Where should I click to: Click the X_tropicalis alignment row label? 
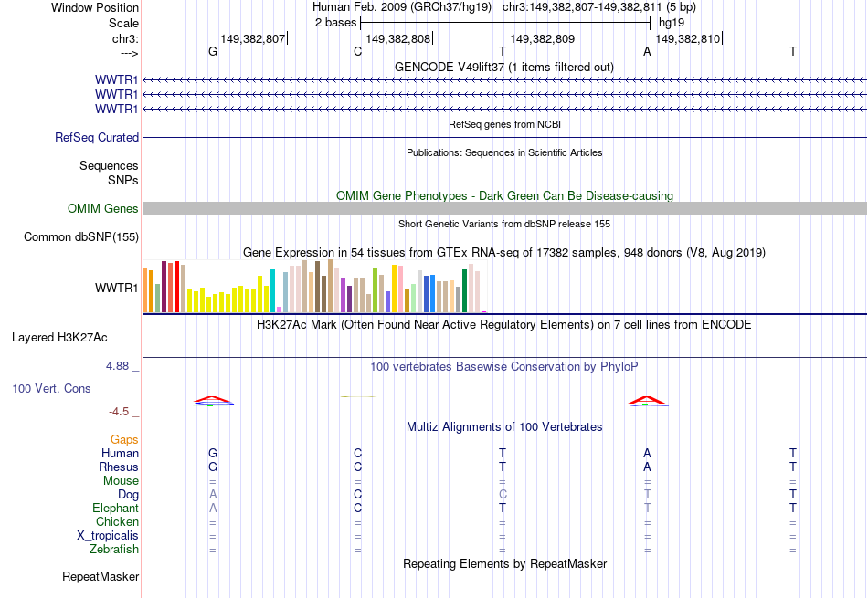click(108, 536)
